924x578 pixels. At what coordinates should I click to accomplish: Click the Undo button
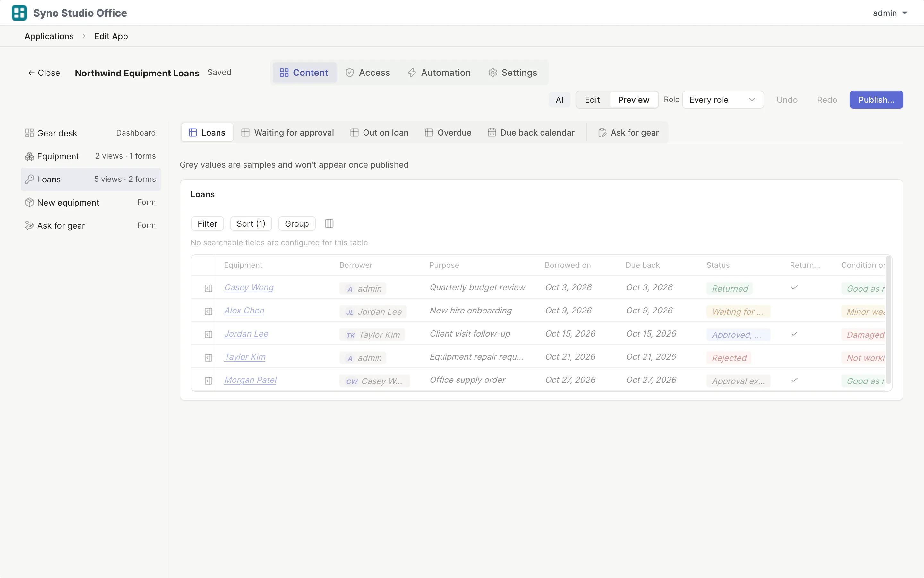click(x=787, y=100)
